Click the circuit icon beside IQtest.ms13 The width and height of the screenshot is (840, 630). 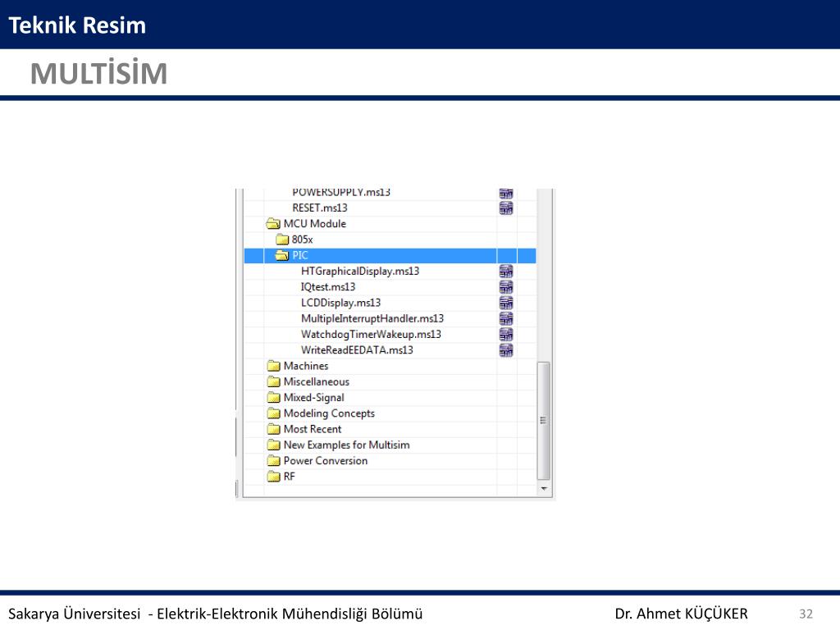click(506, 287)
